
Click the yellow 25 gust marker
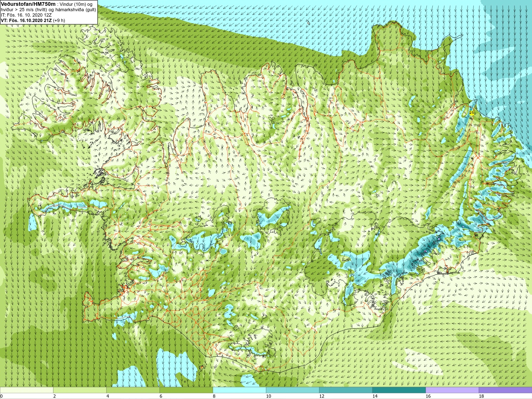click(471, 113)
